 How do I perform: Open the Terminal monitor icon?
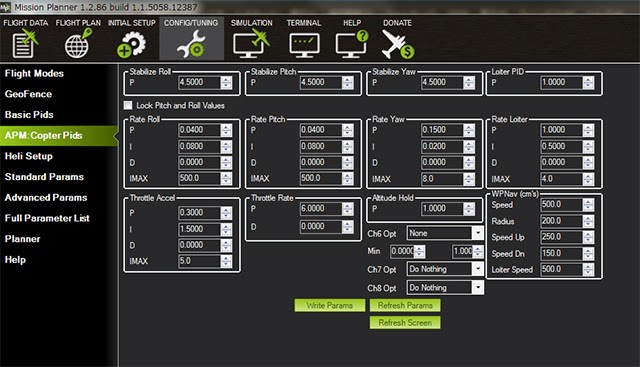pos(304,45)
